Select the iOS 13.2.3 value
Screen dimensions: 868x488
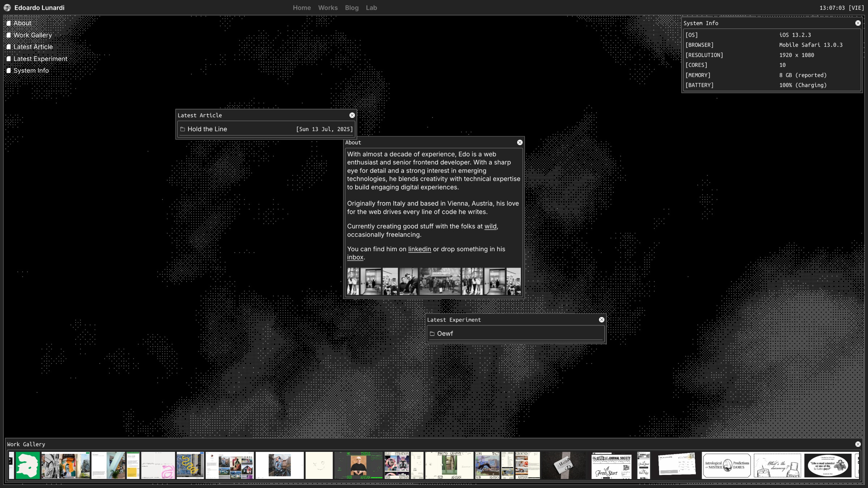[795, 35]
